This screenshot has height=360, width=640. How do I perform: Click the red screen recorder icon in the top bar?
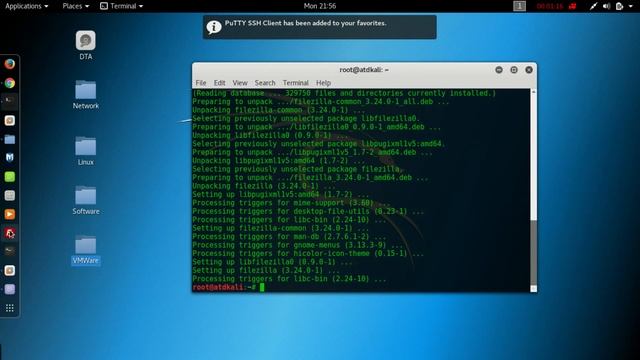(573, 6)
